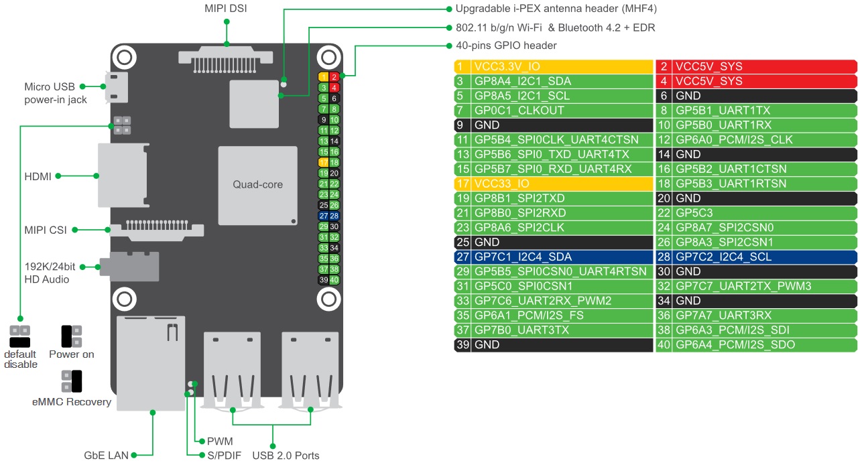Click pin 33 GP7C6_UART2RX_PWM2 entry
Viewport: 868px width, 473px height.
[554, 301]
